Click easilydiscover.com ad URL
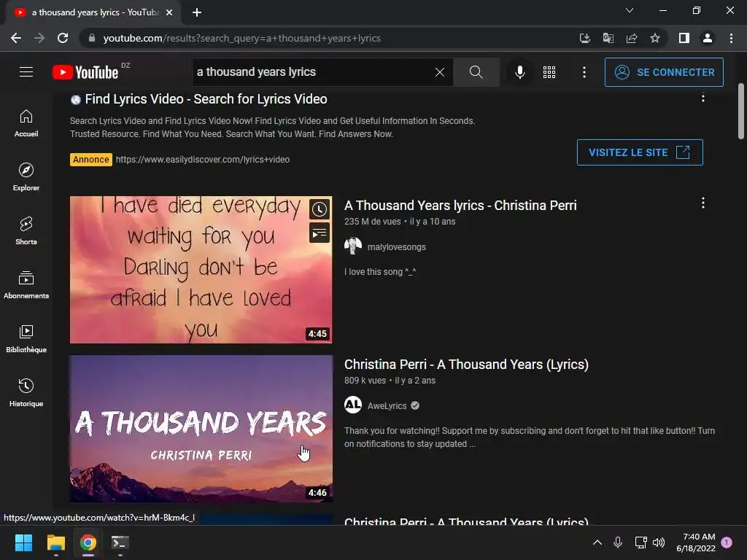The height and width of the screenshot is (560, 747). point(203,160)
